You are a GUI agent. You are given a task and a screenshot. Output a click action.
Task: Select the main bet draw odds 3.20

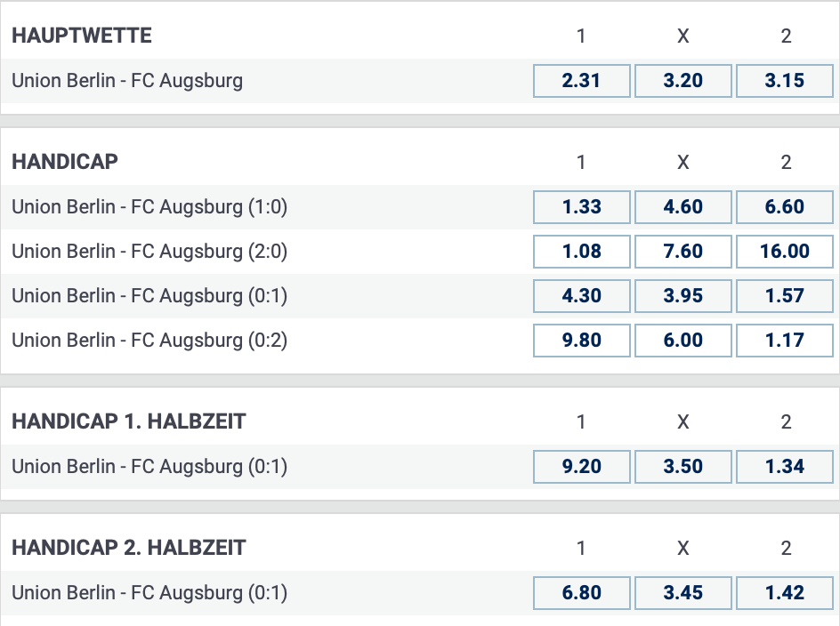point(683,81)
